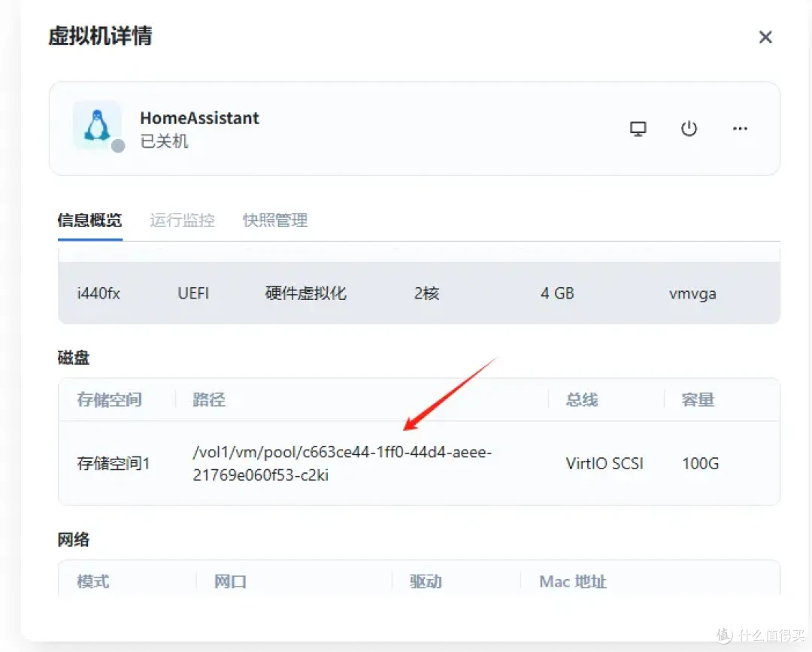Click the /vol1/vm/pool disk path
This screenshot has width=812, height=652.
[x=342, y=463]
